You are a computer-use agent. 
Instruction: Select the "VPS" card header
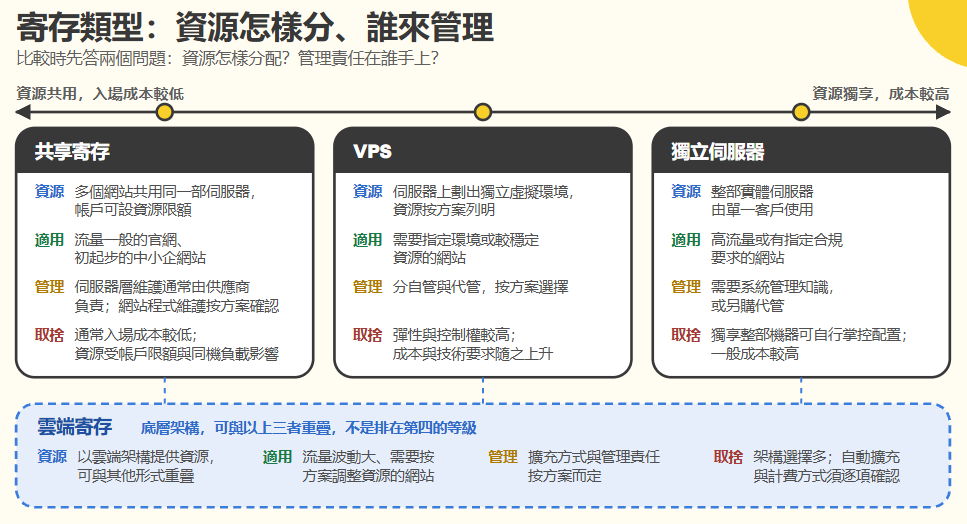point(483,151)
